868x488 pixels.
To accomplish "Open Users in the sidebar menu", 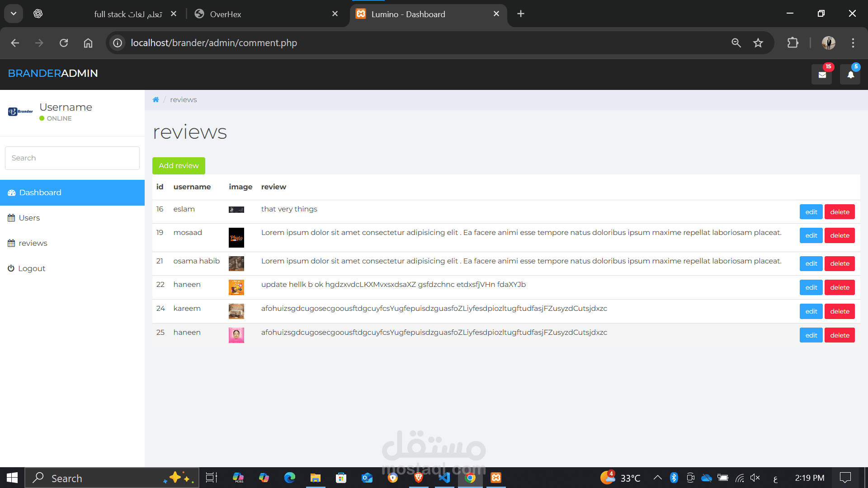I will (x=29, y=218).
